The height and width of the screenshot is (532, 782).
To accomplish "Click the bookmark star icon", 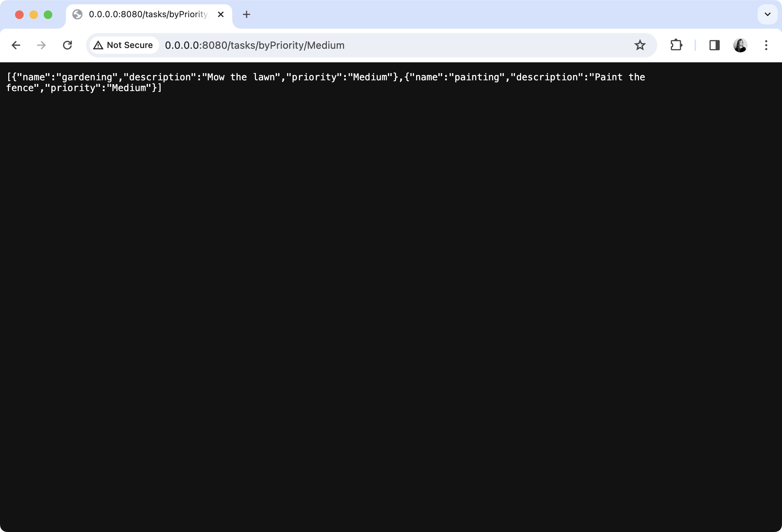I will click(x=640, y=45).
